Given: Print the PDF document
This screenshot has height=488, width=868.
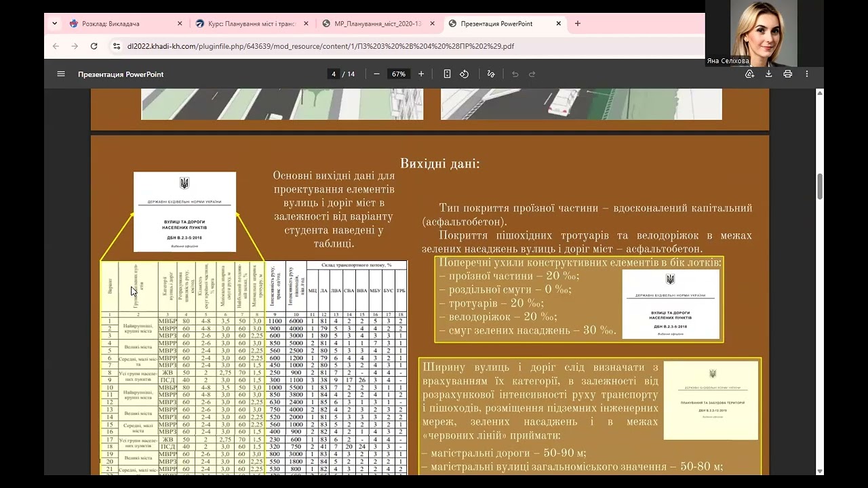Looking at the screenshot, I should (x=787, y=74).
